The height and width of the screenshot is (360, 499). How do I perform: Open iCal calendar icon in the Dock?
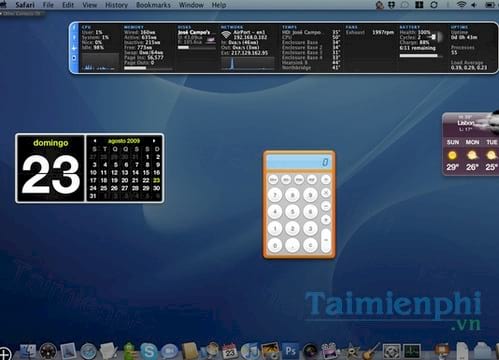pyautogui.click(x=230, y=351)
